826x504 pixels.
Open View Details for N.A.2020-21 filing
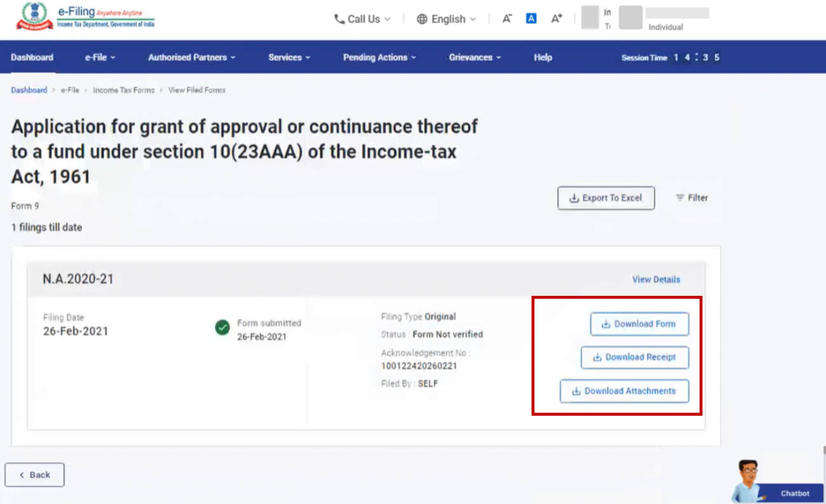[656, 279]
